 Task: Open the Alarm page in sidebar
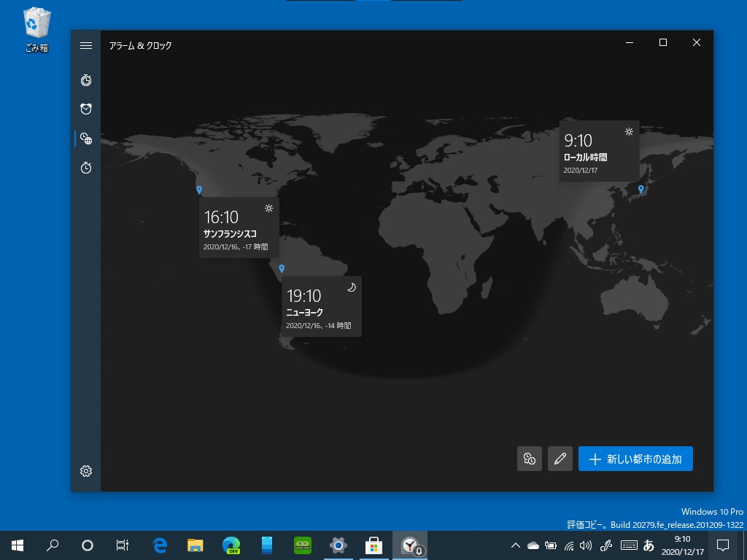click(x=86, y=109)
